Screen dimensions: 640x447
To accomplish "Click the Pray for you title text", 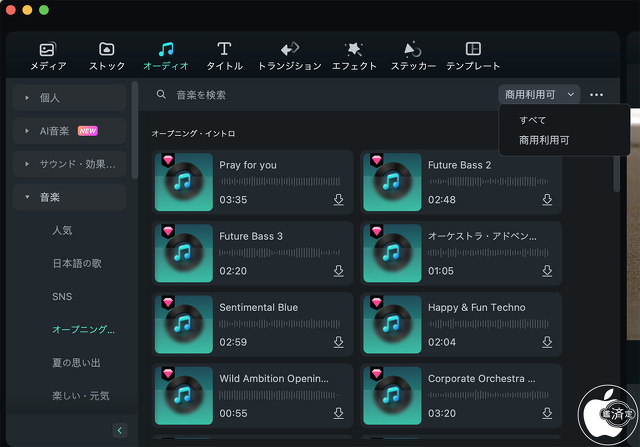I will pos(248,165).
